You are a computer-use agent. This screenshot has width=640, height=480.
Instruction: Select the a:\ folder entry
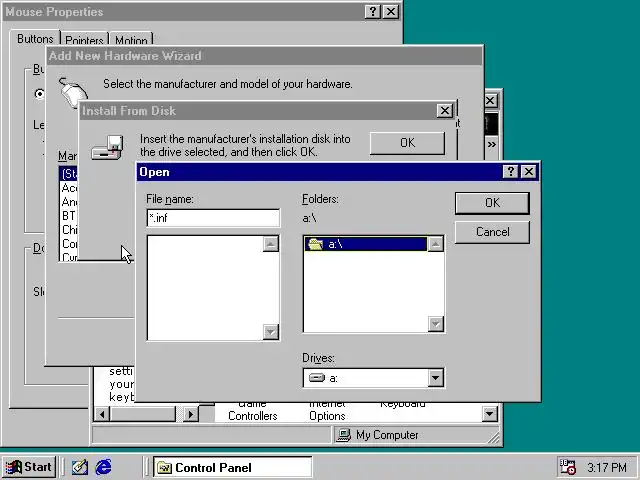point(366,244)
